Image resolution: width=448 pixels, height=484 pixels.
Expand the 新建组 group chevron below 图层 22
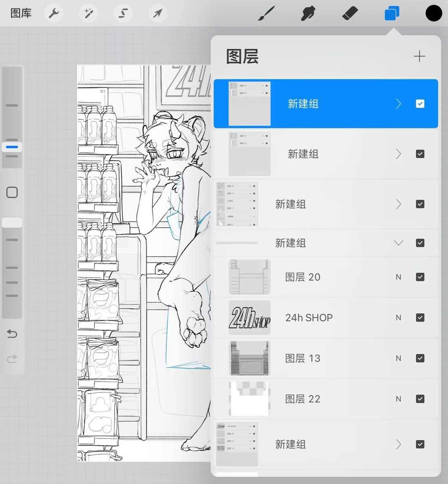pyautogui.click(x=398, y=444)
